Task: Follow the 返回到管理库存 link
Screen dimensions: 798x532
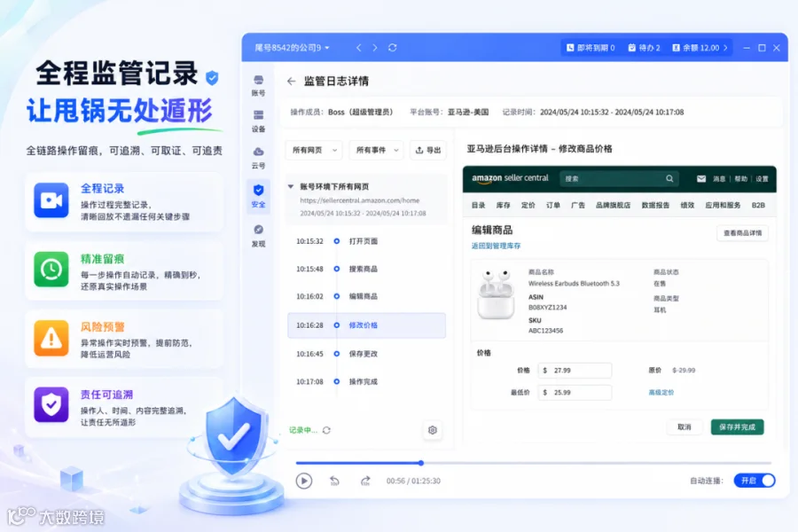Action: coord(497,246)
